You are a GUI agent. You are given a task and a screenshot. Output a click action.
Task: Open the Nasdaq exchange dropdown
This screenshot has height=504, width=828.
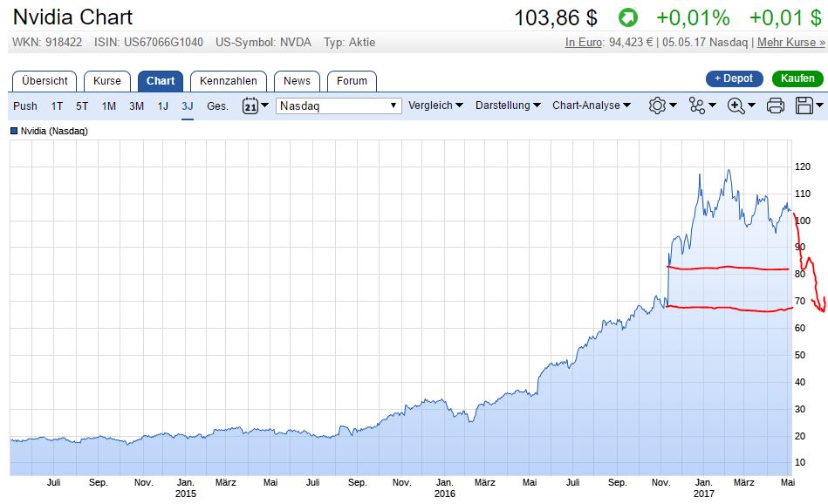tap(338, 106)
